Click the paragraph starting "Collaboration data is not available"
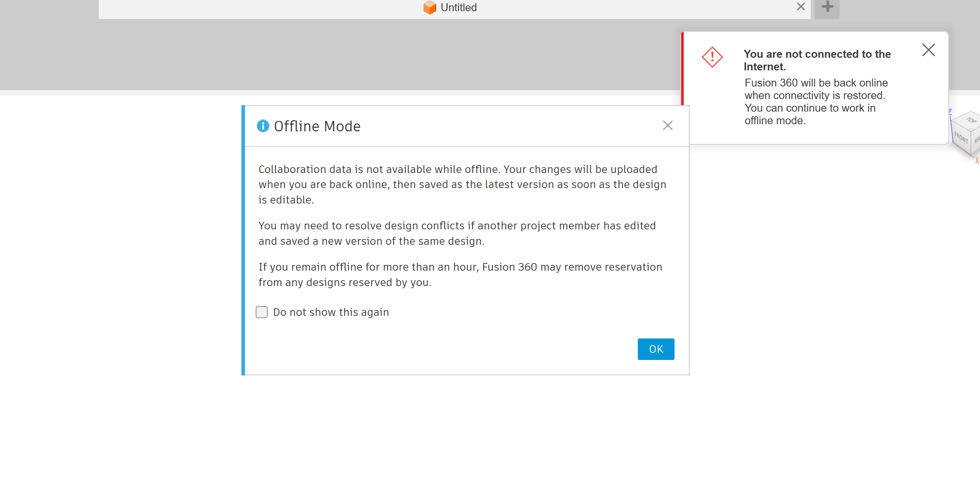The image size is (980, 496). (x=462, y=184)
